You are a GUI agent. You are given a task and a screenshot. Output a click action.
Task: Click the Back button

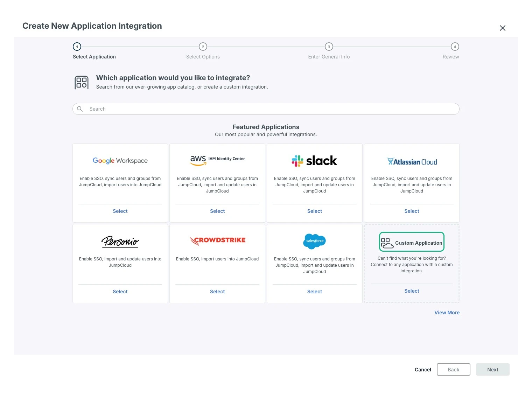coord(453,370)
